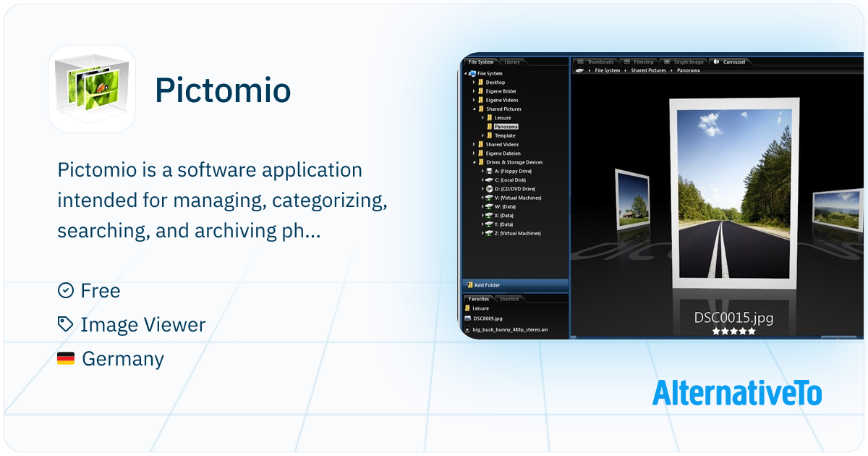
Task: Click the Pictomio title heading
Action: tap(223, 90)
